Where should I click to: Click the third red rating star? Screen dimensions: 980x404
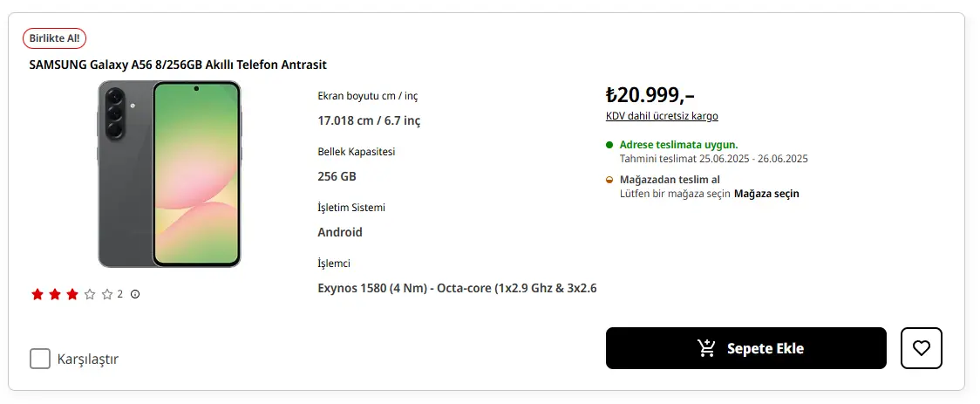[72, 294]
